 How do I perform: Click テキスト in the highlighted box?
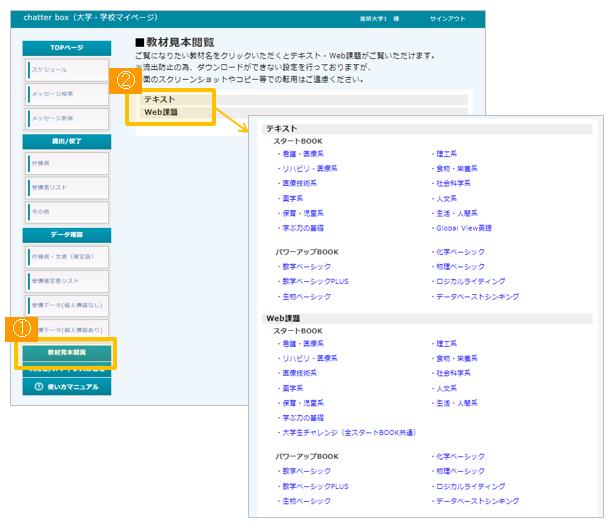click(160, 100)
